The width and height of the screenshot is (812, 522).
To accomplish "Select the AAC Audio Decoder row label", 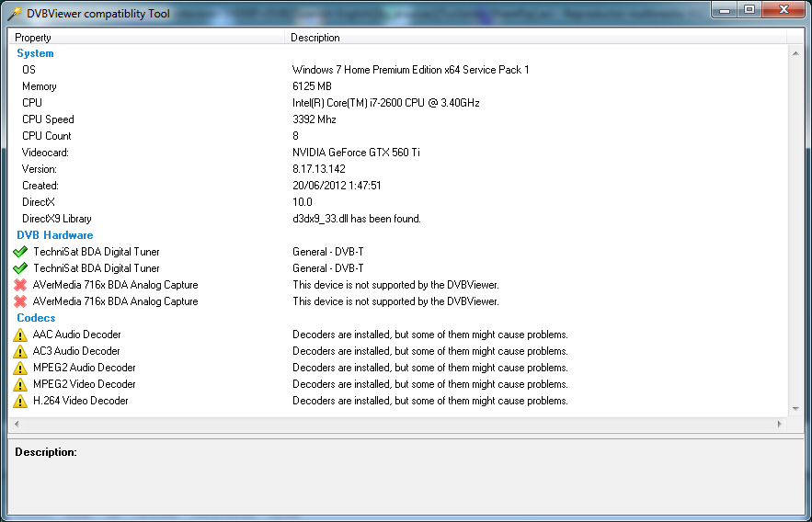I will coord(77,335).
